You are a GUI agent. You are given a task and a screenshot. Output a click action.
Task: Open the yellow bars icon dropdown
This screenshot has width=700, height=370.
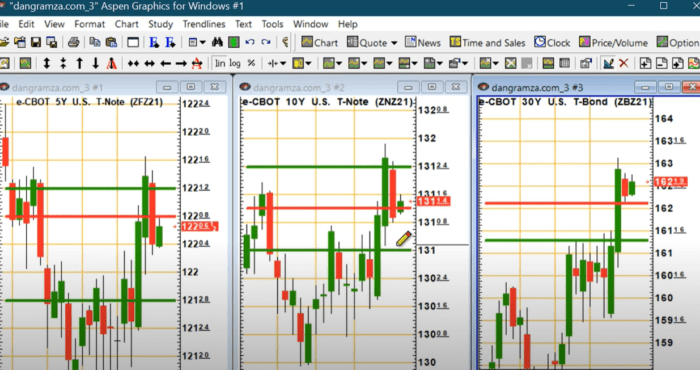click(308, 64)
